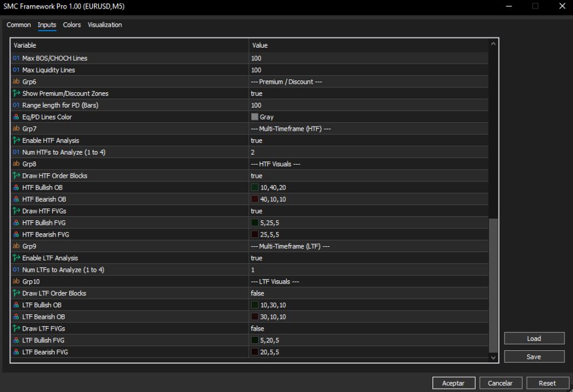
Task: Click the LTF Bullish OB 10,30,10 swatch
Action: [255, 305]
